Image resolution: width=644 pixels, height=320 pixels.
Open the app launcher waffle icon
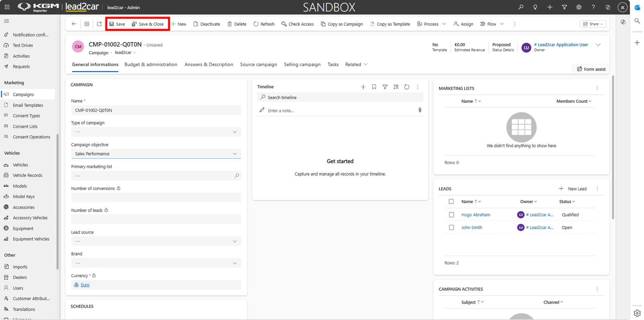7,7
